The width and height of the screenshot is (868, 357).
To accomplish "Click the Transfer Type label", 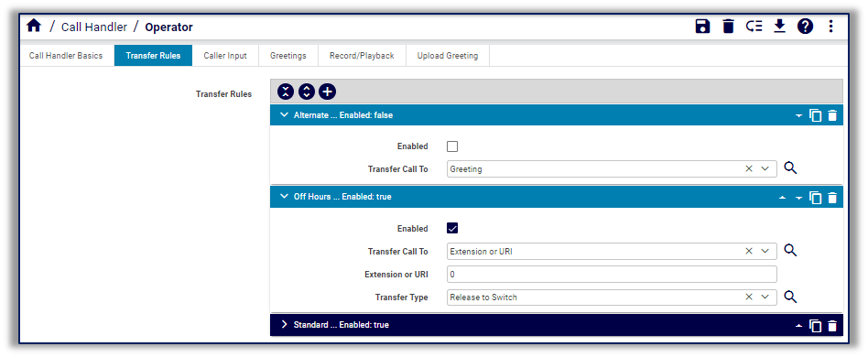I will 401,297.
